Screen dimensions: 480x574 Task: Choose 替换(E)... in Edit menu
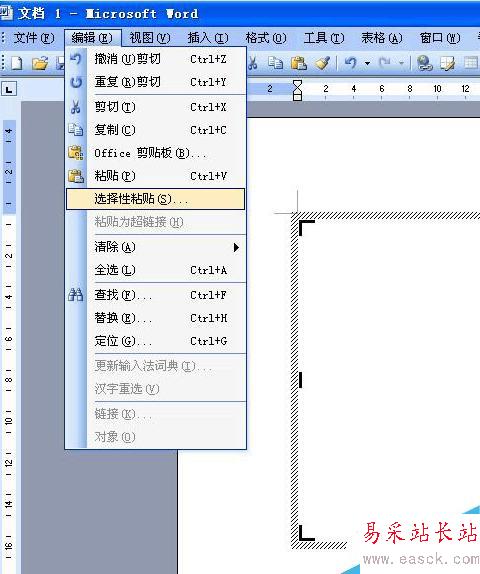pyautogui.click(x=155, y=318)
